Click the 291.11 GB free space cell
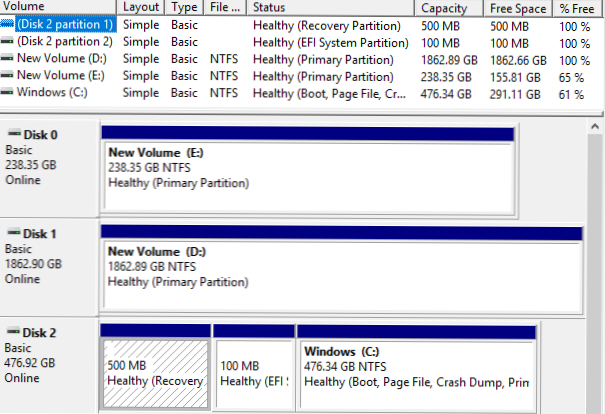 pos(515,94)
